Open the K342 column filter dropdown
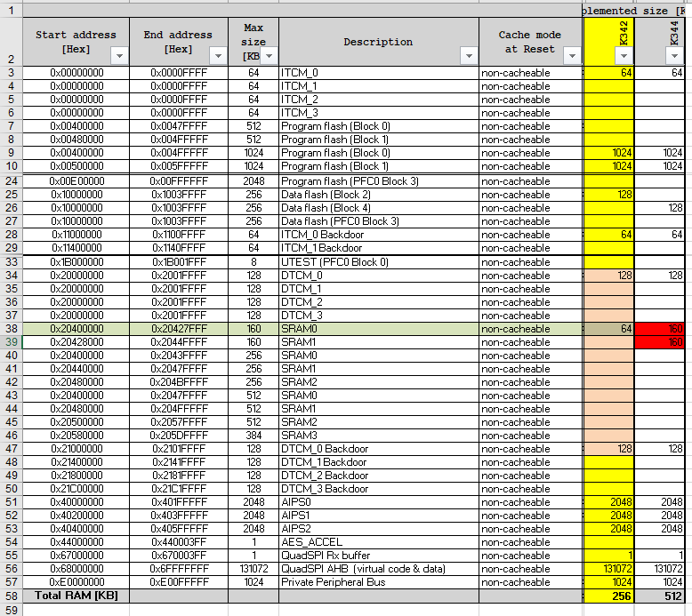692x616 pixels. [x=624, y=56]
